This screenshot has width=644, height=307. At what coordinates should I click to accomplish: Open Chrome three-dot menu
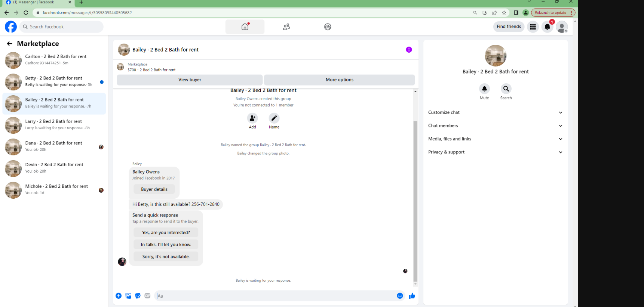click(571, 13)
